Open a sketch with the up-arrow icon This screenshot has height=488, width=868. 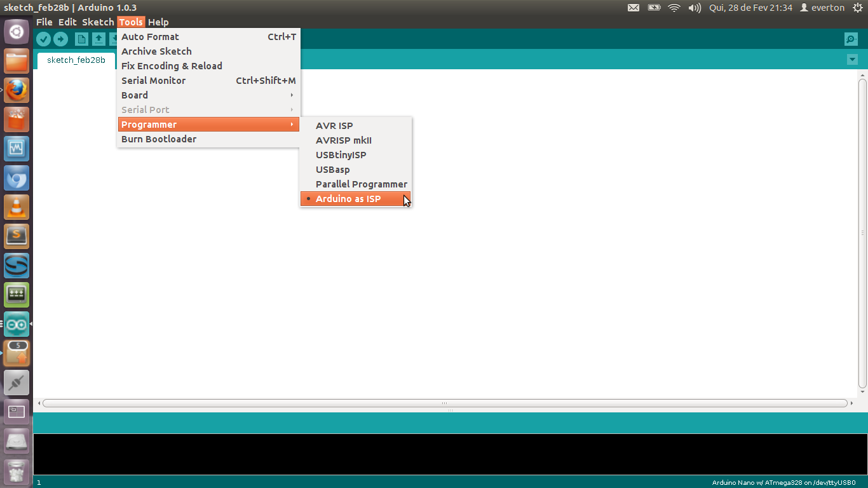pos(99,39)
